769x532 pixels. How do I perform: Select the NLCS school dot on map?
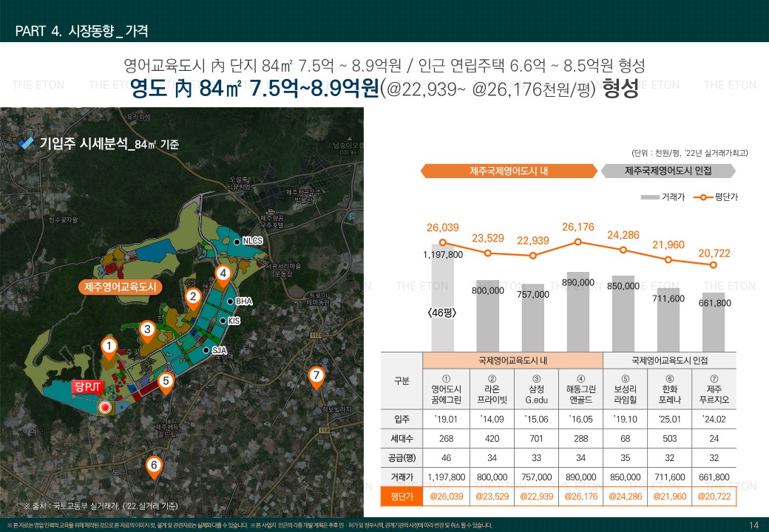pyautogui.click(x=236, y=242)
